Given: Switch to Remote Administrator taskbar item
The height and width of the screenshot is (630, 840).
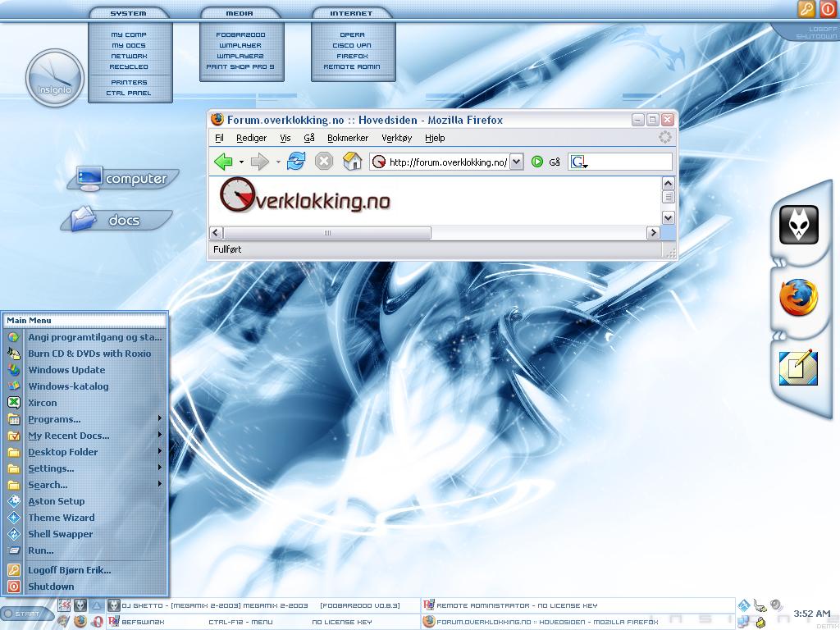Looking at the screenshot, I should tap(577, 605).
